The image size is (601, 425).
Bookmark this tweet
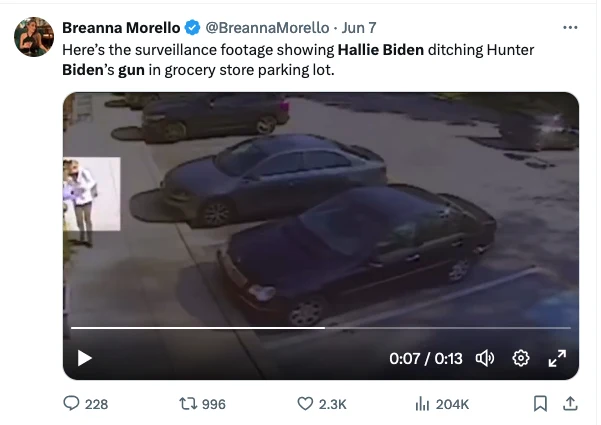coord(540,404)
